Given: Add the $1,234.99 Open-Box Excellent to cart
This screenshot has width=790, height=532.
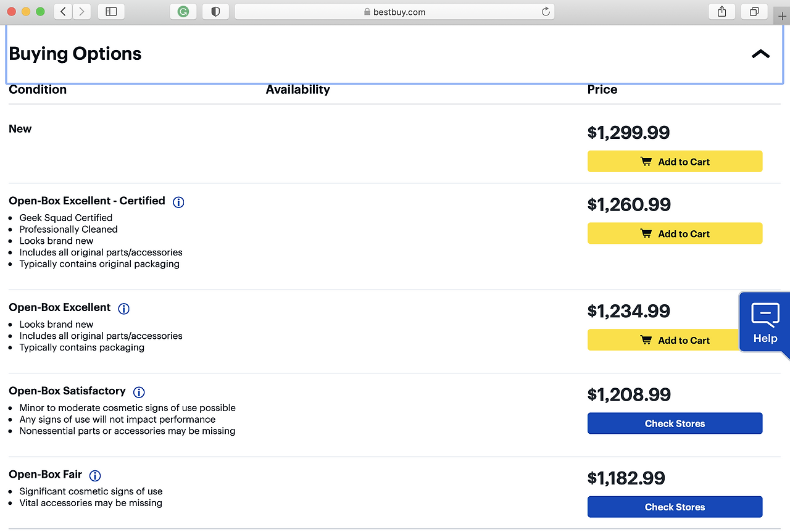Looking at the screenshot, I should tap(662, 340).
